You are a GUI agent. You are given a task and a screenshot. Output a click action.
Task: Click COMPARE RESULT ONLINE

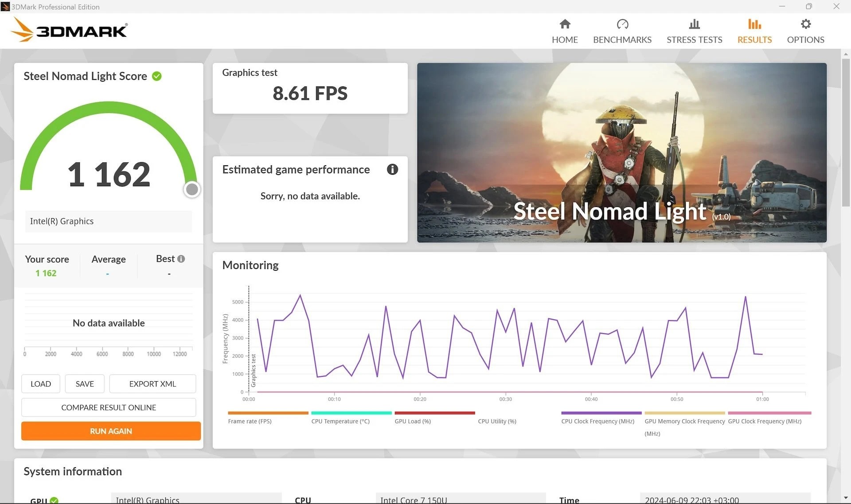109,407
